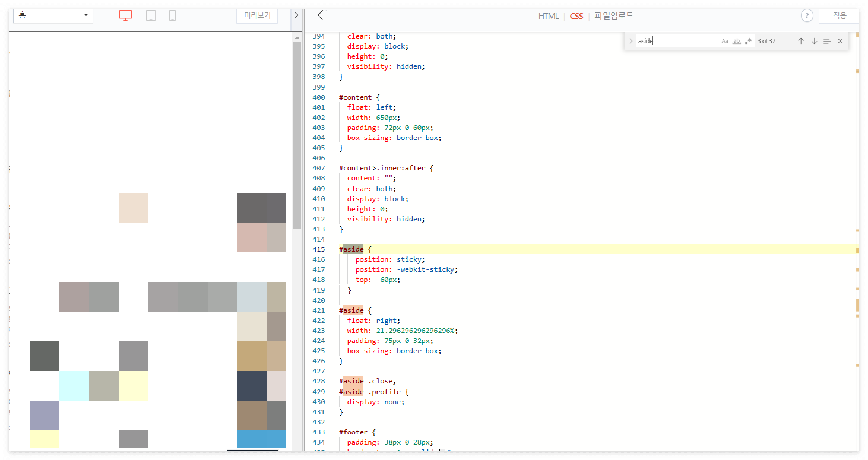Click the 적용 button
868x460 pixels.
(x=840, y=16)
